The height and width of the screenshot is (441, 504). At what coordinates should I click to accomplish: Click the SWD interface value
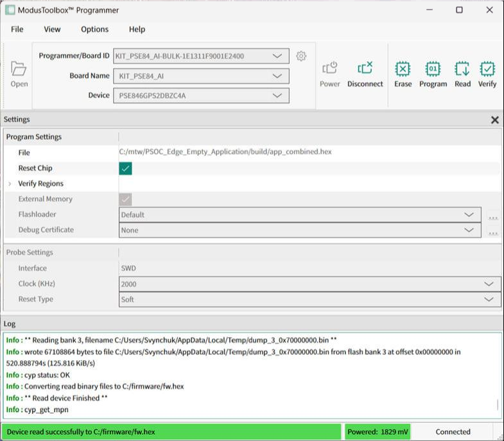128,268
